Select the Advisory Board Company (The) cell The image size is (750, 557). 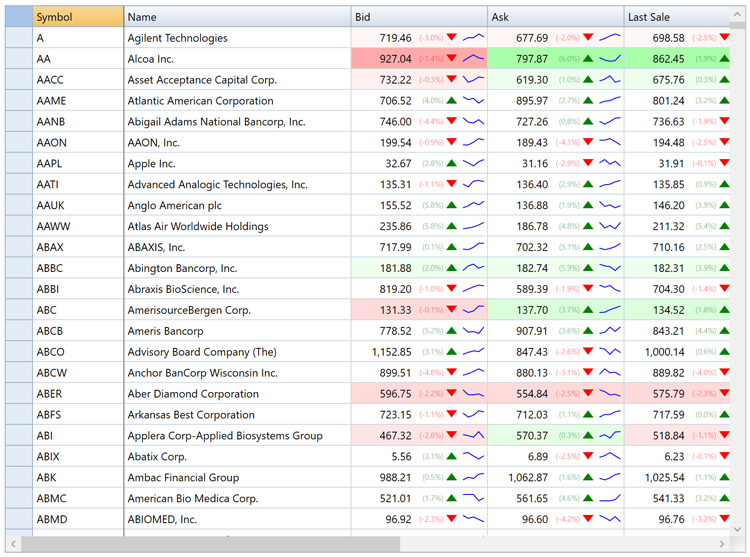click(x=237, y=351)
